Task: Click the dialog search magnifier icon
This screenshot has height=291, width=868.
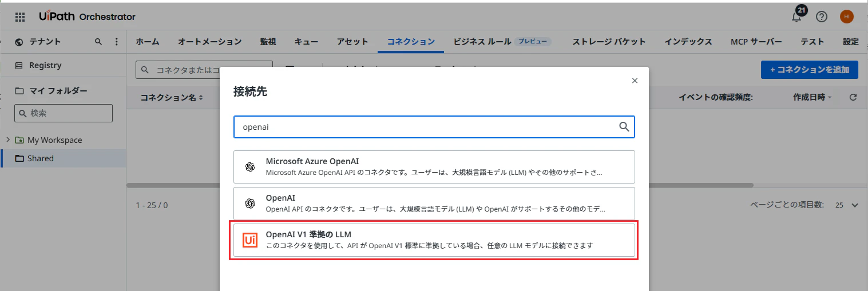Action: (x=624, y=127)
